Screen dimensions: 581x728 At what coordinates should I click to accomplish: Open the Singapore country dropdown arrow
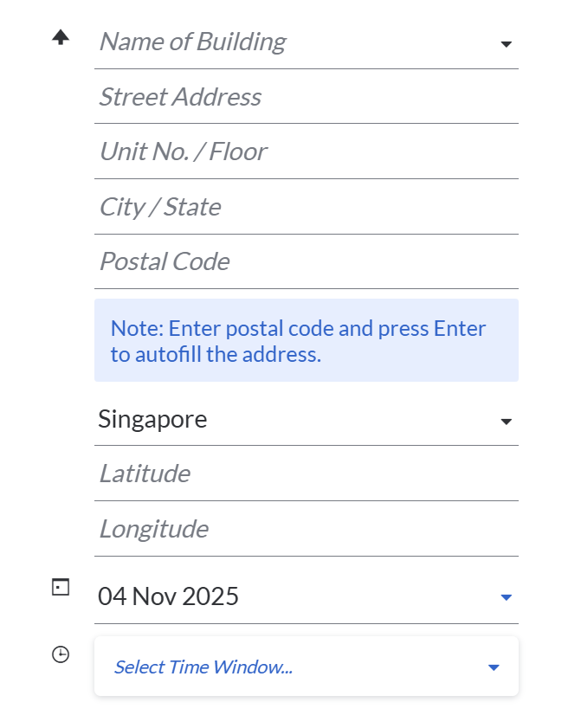[x=507, y=422]
